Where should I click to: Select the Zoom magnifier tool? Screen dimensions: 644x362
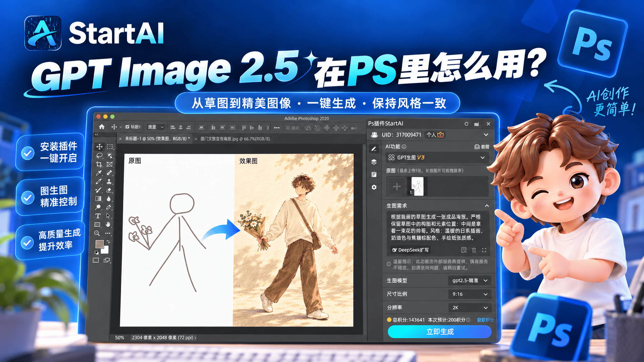[x=97, y=233]
